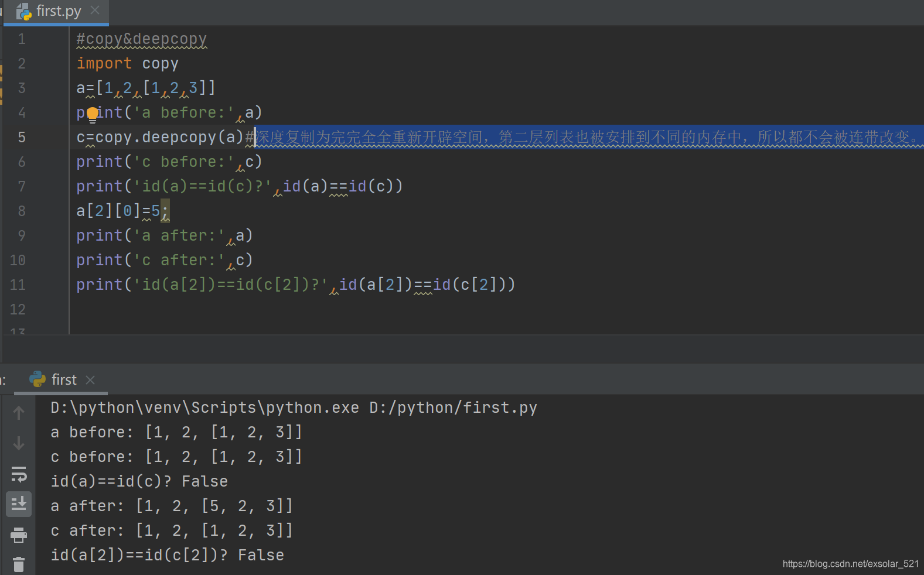Click the up arrow in run toolbar
Image resolution: width=924 pixels, height=575 pixels.
click(19, 413)
